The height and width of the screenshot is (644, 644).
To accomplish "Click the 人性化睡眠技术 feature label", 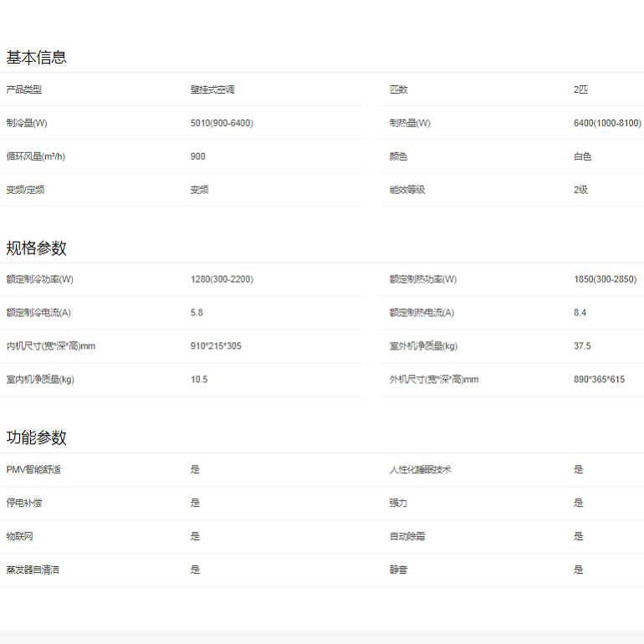I will (420, 470).
